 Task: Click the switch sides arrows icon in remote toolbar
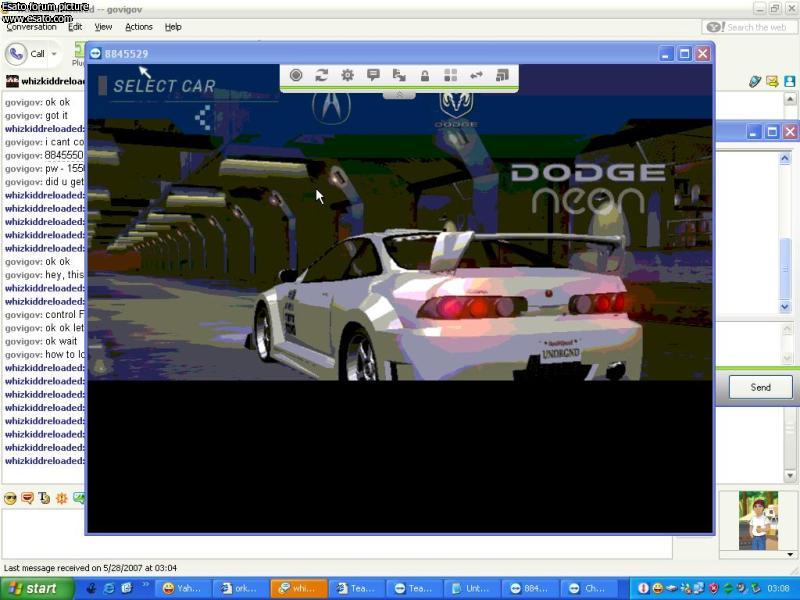477,76
